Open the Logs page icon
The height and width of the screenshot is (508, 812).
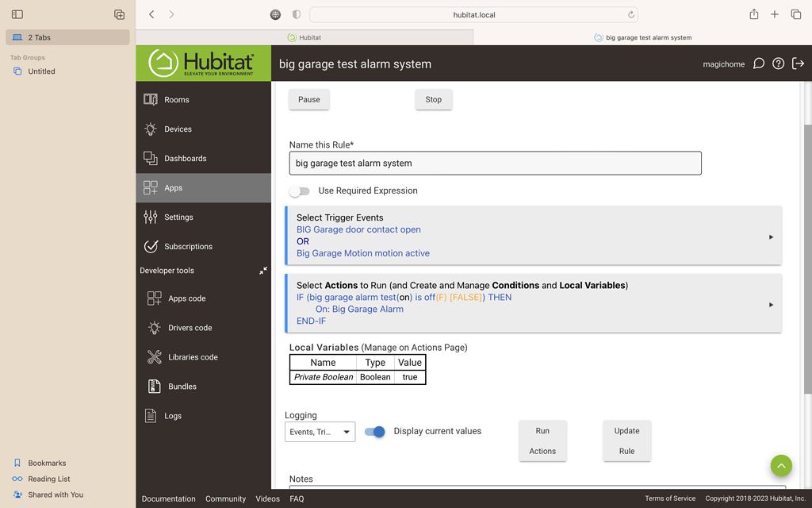coord(151,415)
